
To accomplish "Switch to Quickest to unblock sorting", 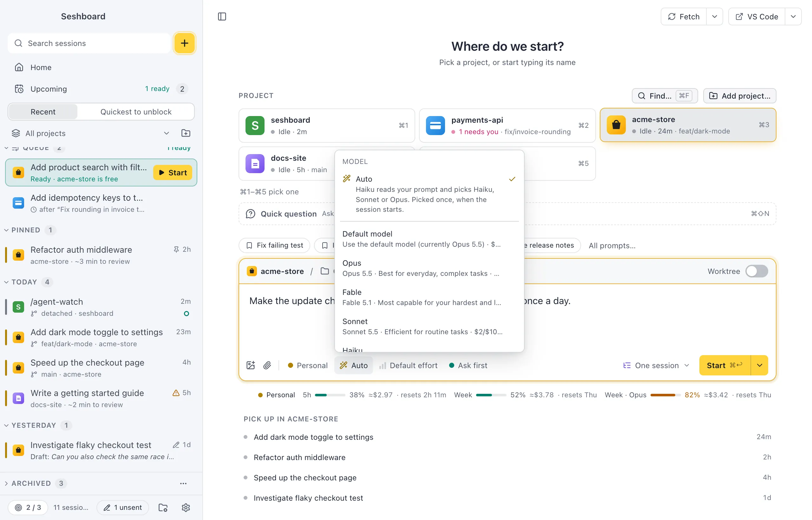I will click(x=136, y=112).
